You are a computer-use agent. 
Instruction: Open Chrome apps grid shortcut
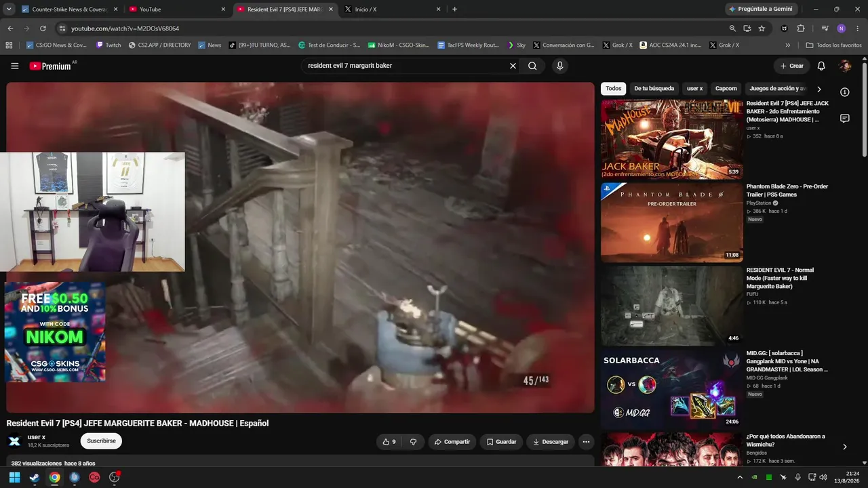coord(9,45)
